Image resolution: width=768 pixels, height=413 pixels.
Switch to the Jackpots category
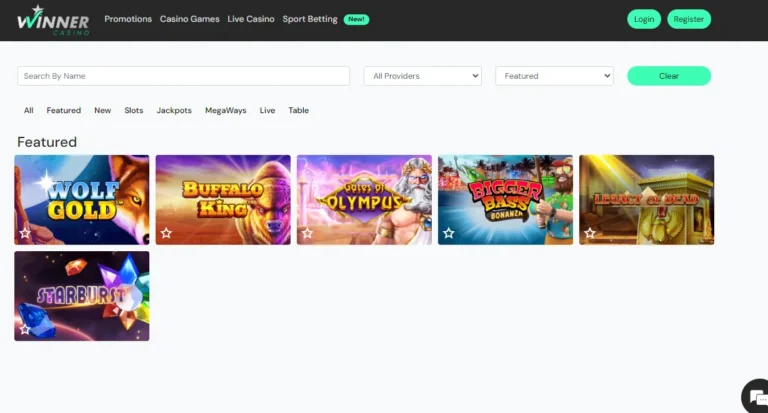pyautogui.click(x=174, y=111)
